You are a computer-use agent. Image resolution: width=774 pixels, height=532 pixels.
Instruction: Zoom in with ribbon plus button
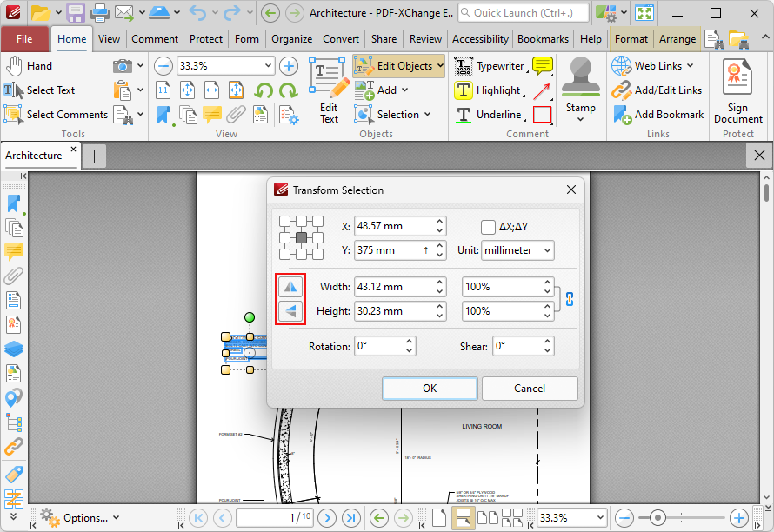coord(288,66)
